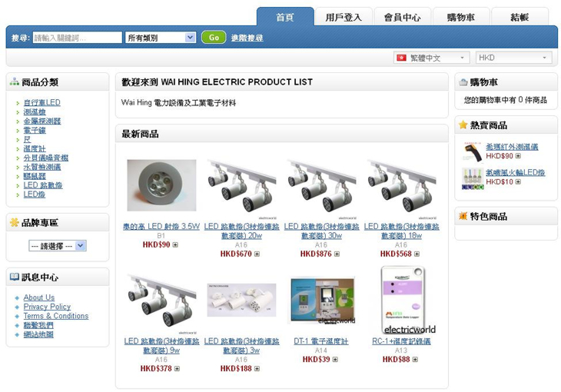
Task: Open the 所有類別 category dropdown
Action: tap(161, 38)
